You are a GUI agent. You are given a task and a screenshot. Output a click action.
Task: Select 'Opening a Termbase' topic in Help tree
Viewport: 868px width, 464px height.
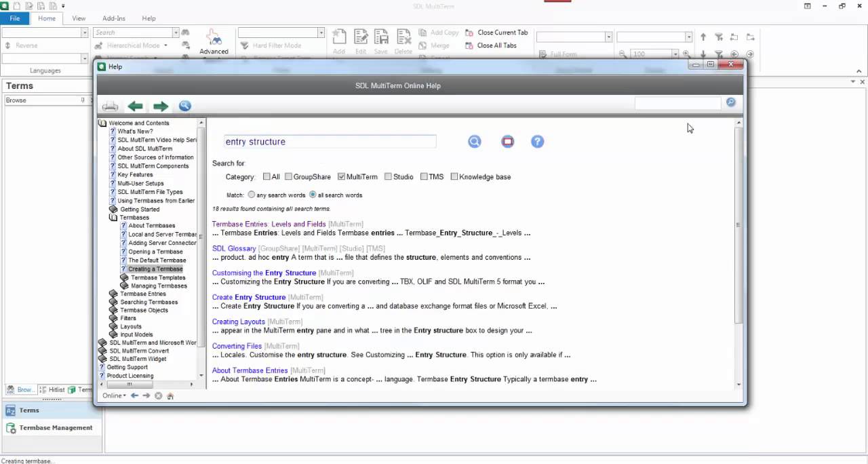coord(155,252)
